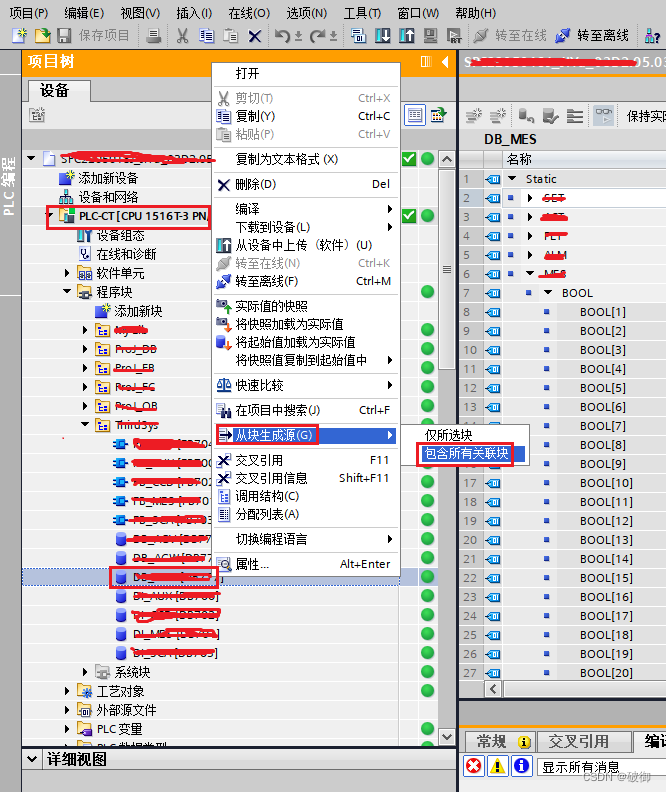Click the cut scissors toolbar icon
This screenshot has height=792, width=666.
[x=182, y=35]
